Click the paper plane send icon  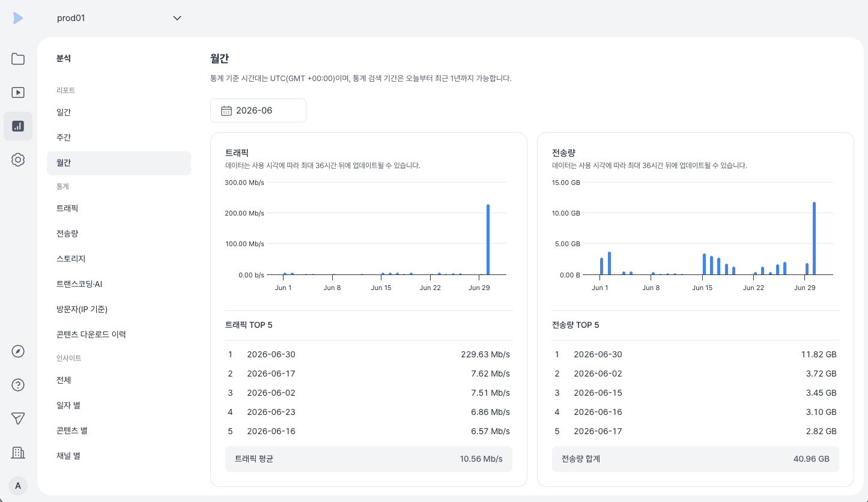coord(18,419)
